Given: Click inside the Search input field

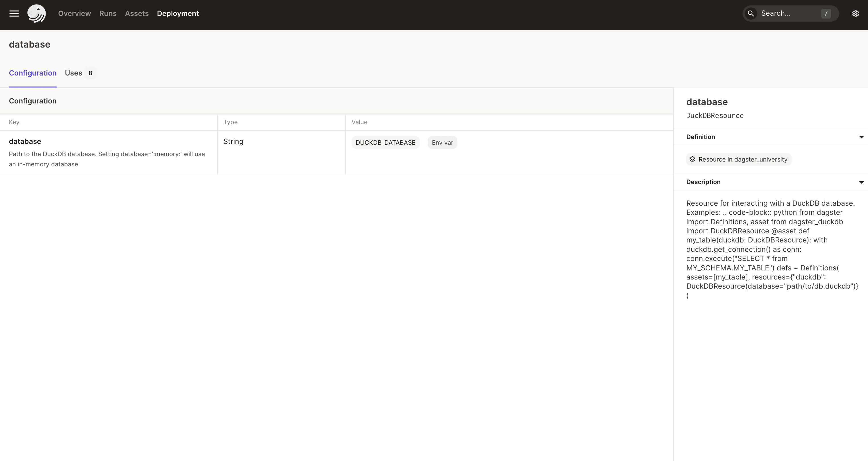Looking at the screenshot, I should 785,13.
